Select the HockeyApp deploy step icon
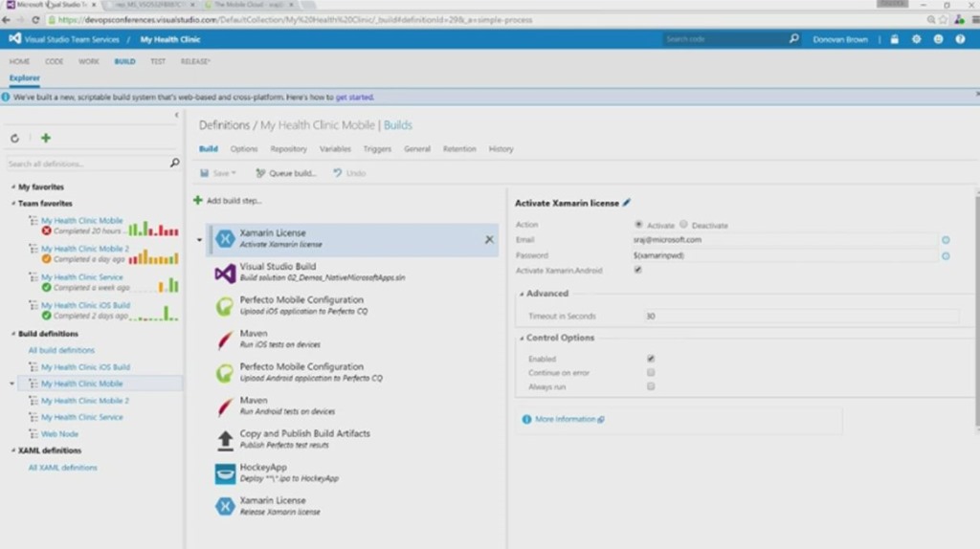This screenshot has height=549, width=980. [225, 473]
